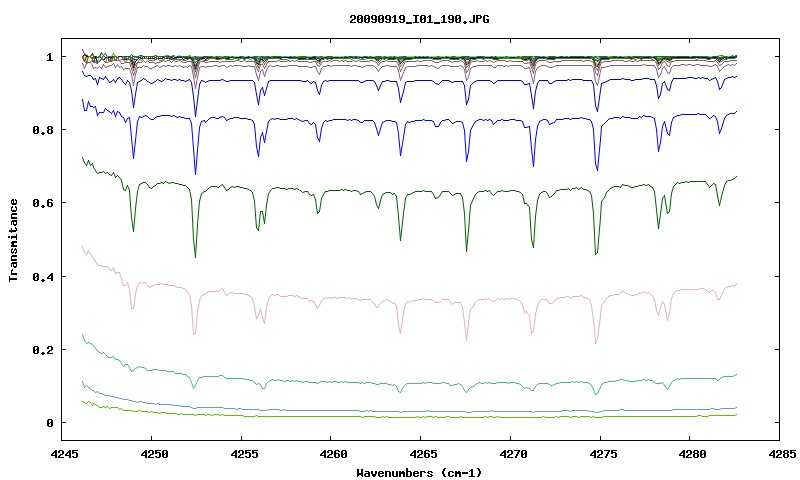Click the Transmittance y-axis label

pos(13,240)
